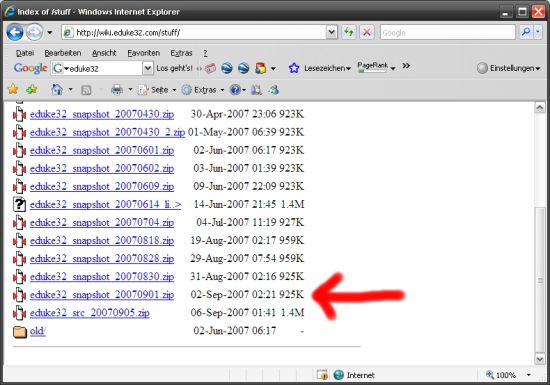Open eduke32_snapshot_20070609.zip link
This screenshot has width=550, height=385.
[x=102, y=187]
